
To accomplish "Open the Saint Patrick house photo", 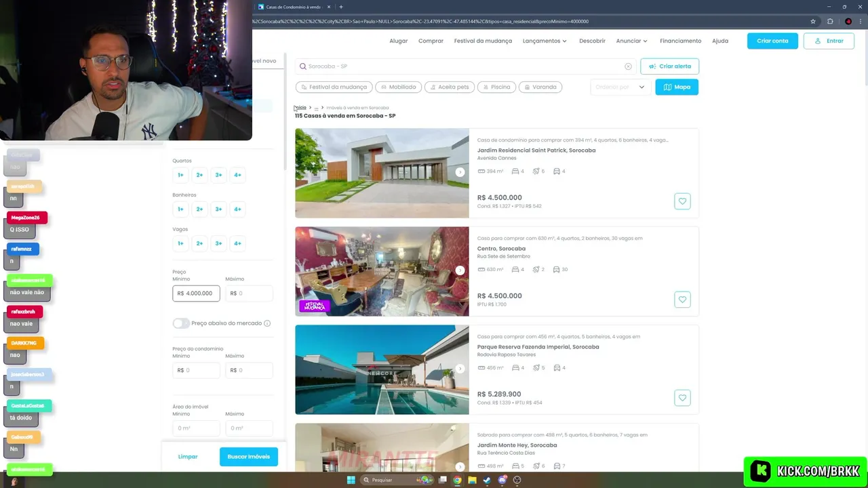I will pyautogui.click(x=382, y=173).
